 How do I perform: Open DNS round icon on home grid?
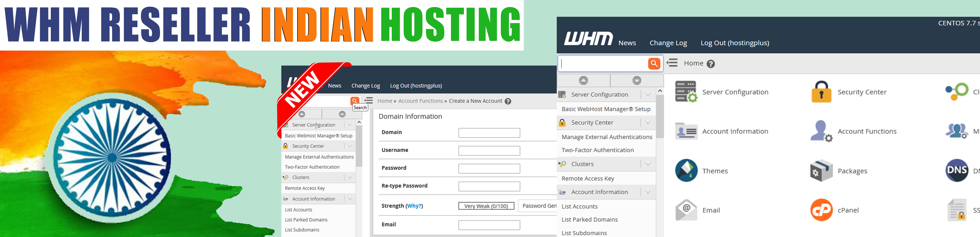click(957, 170)
